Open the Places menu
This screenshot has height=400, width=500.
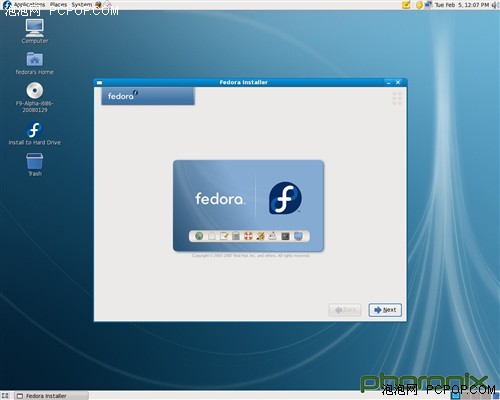click(58, 5)
